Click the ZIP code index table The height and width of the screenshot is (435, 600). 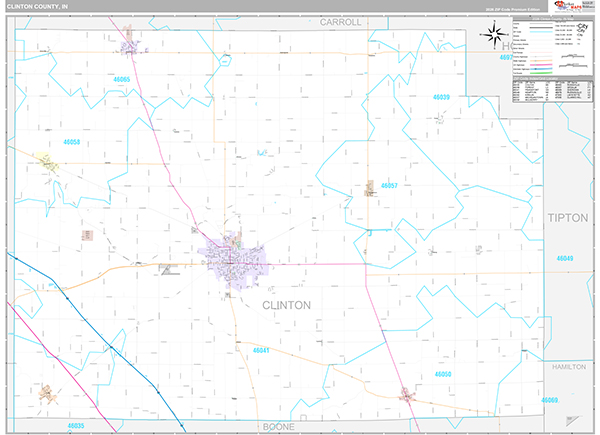[x=553, y=91]
